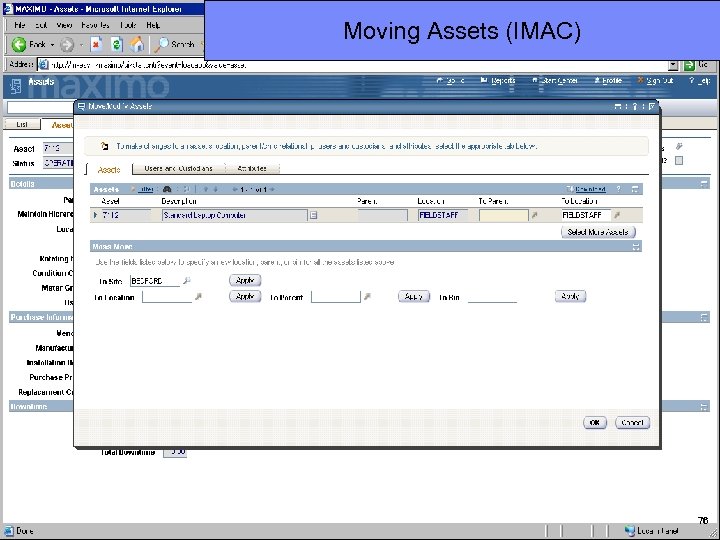This screenshot has height=540, width=720.
Task: Switch to the Users and Custodians tab
Action: 179,169
